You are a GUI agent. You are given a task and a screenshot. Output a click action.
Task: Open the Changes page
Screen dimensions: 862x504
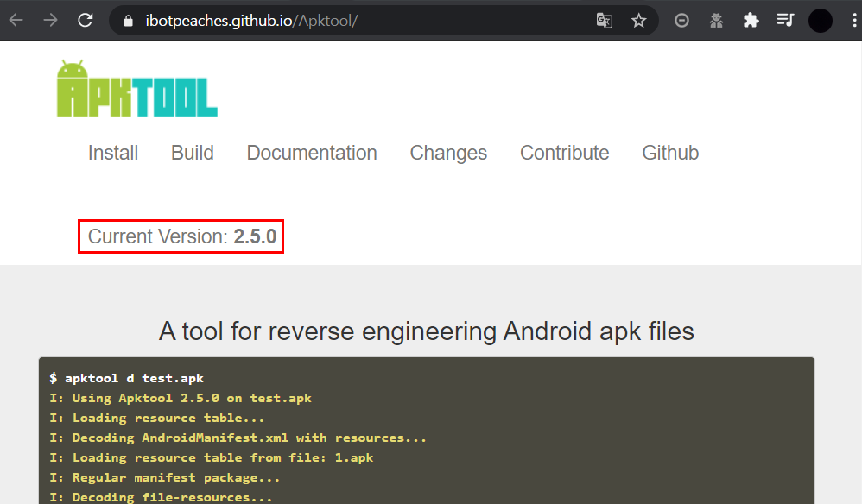[448, 153]
